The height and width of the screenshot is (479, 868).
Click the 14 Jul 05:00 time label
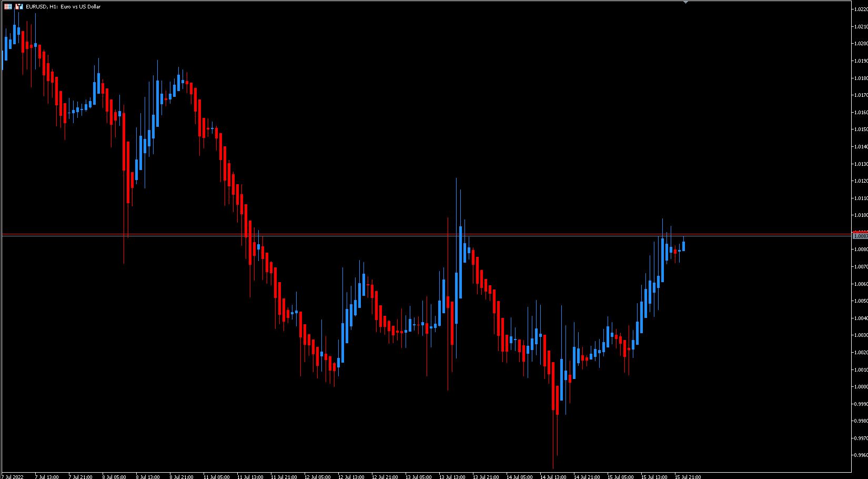pyautogui.click(x=520, y=477)
